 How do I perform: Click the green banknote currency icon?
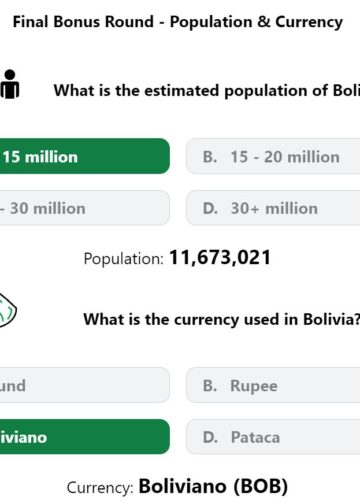coord(7,311)
